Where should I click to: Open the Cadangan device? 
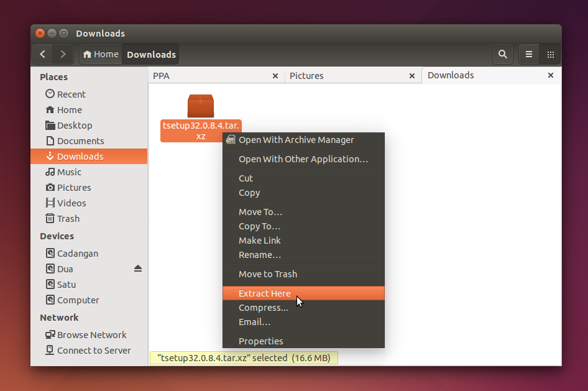(89, 254)
